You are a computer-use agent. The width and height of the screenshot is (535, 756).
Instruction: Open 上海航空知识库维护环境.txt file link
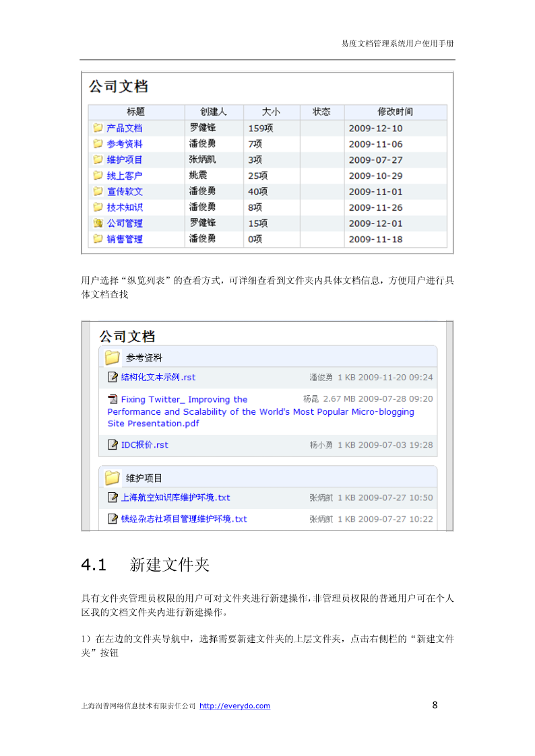click(x=176, y=497)
